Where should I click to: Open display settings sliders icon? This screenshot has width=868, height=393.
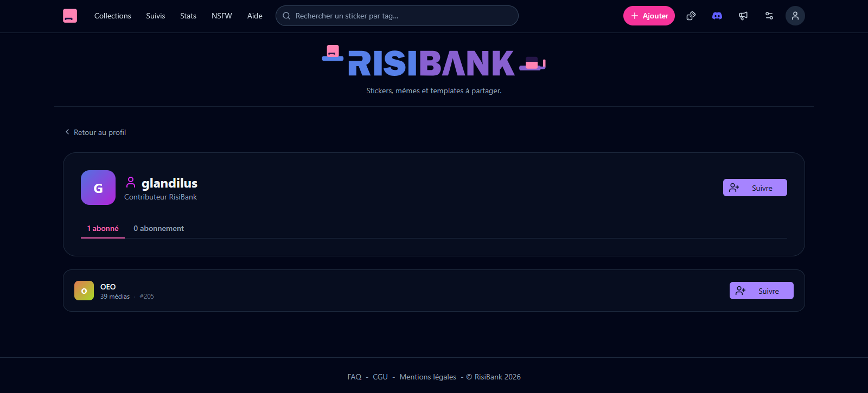(x=769, y=16)
